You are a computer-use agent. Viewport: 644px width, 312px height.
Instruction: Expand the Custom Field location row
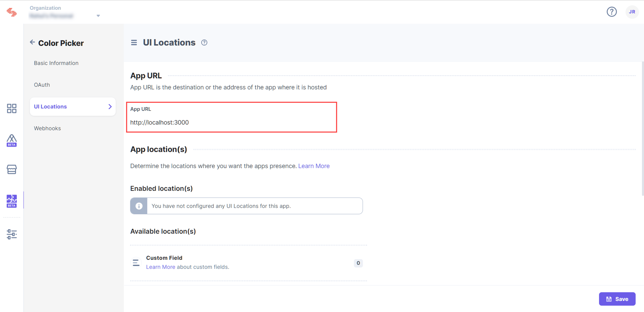pos(247,263)
